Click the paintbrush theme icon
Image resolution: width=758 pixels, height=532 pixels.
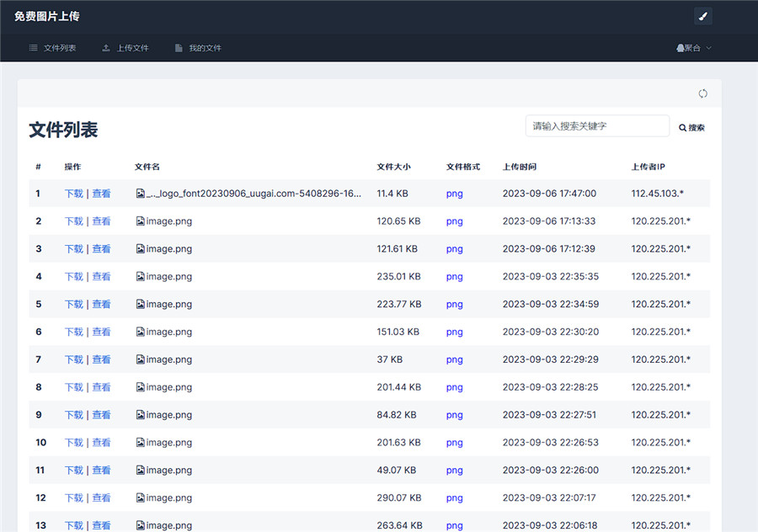click(702, 16)
